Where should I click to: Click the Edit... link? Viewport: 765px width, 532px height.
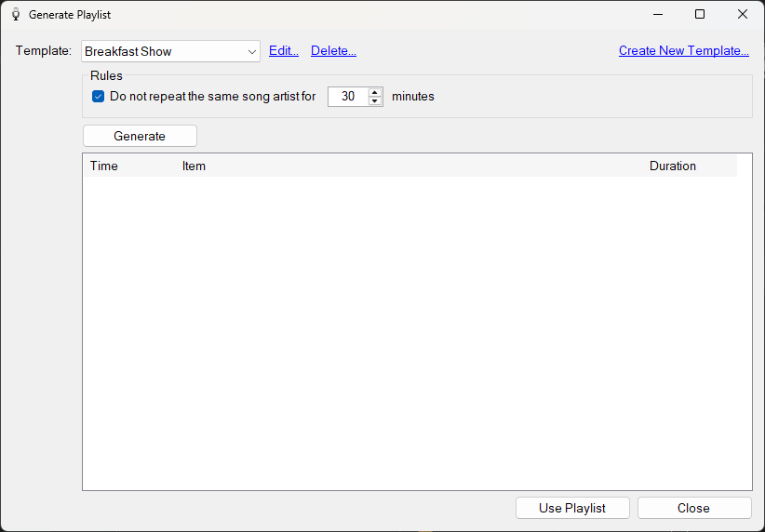[x=284, y=51]
